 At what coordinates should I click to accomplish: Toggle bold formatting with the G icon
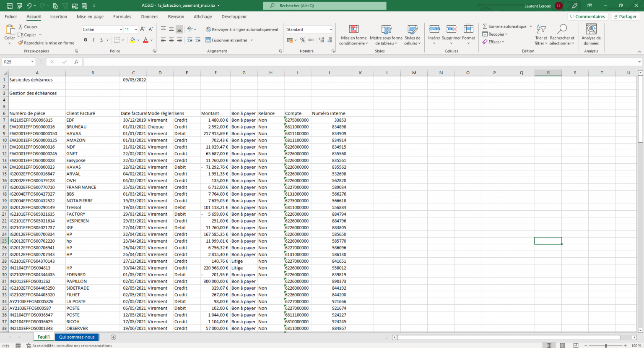(86, 39)
